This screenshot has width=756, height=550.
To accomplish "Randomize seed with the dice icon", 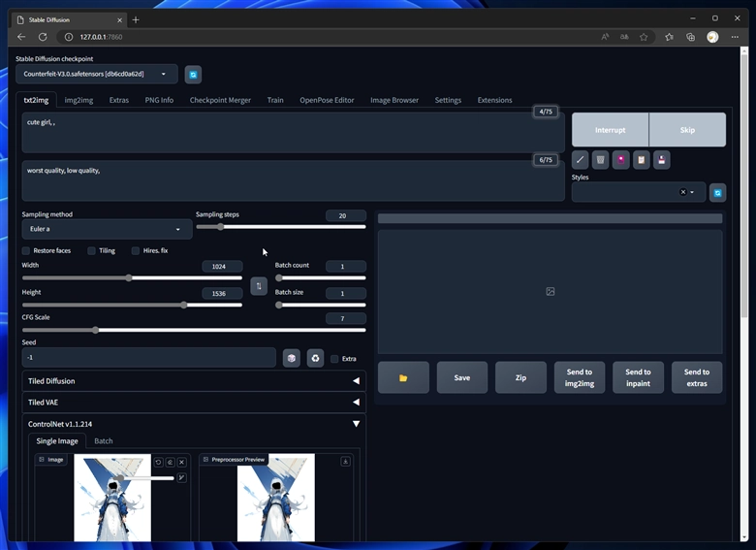I will click(x=292, y=358).
